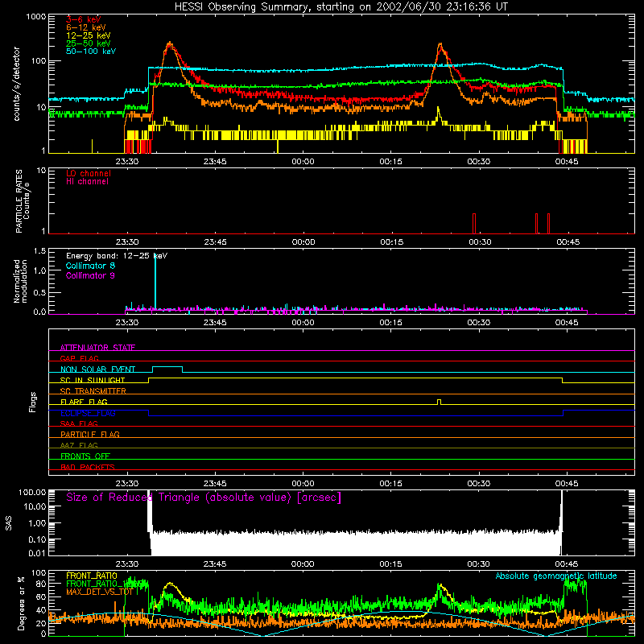Select the Collimator 8 legend label

coord(90,266)
